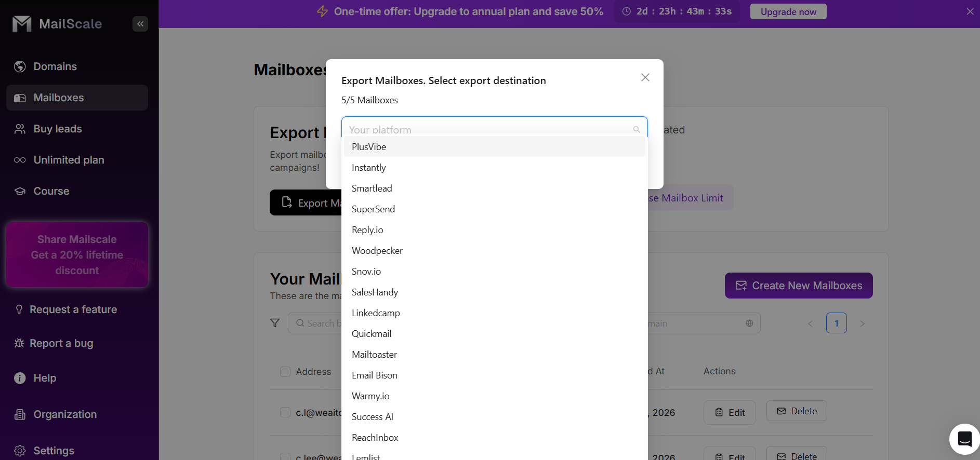Select PlusVibe from platform list
The width and height of the screenshot is (980, 460).
pyautogui.click(x=495, y=147)
